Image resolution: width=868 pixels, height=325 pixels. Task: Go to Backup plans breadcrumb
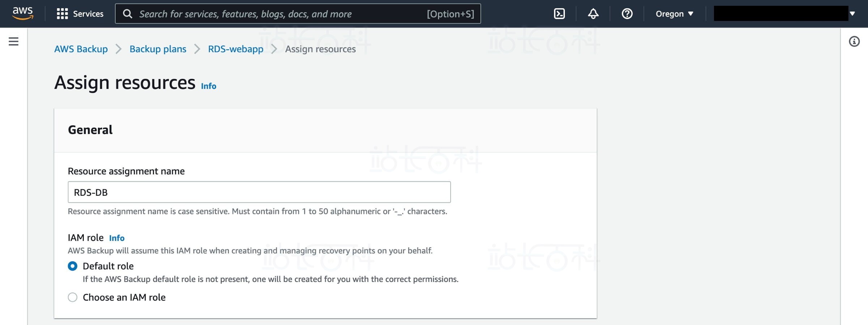point(158,49)
